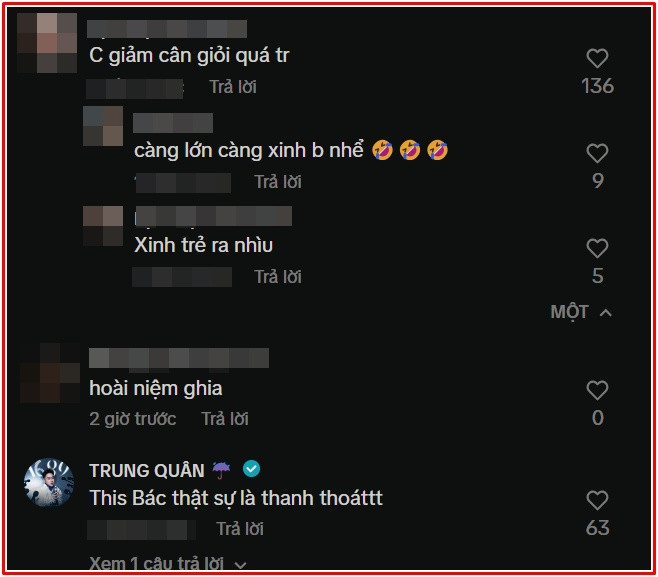Viewport: 658px width, 577px height.
Task: Open the TRUNG QUÂN username link
Action: click(146, 470)
